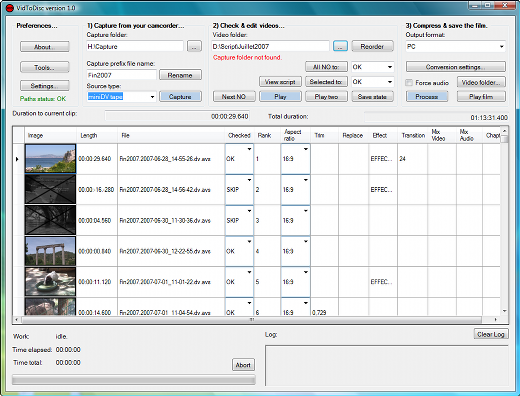Click the Play button
The width and height of the screenshot is (520, 396).
280,97
